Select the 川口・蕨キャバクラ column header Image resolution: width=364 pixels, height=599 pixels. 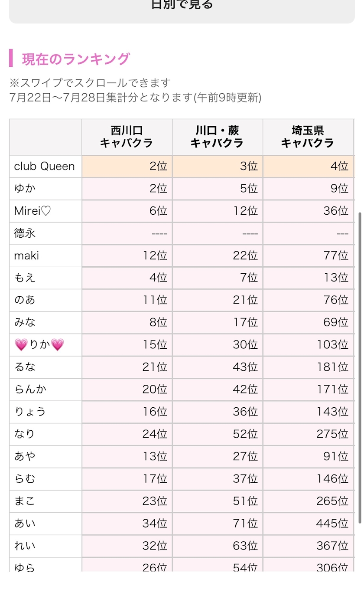pos(218,137)
